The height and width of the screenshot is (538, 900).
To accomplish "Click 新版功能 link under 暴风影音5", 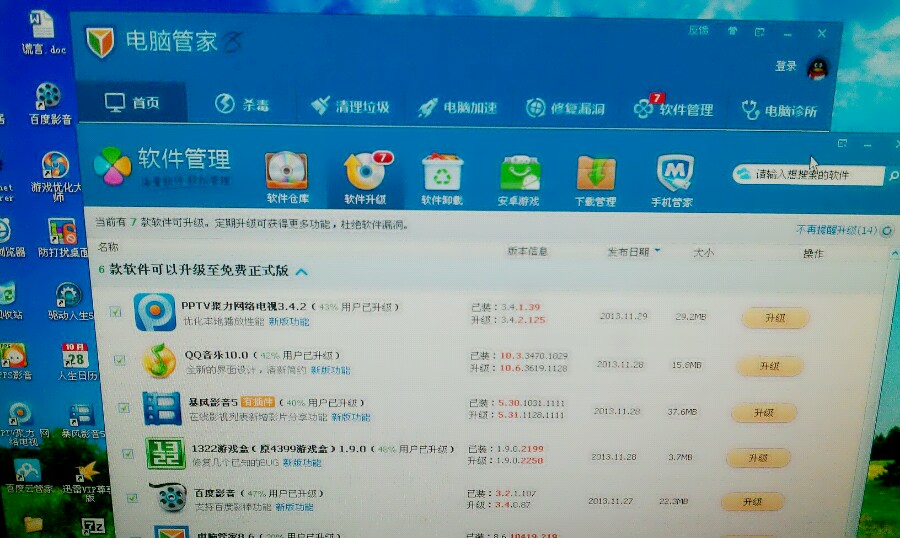I will pos(351,417).
